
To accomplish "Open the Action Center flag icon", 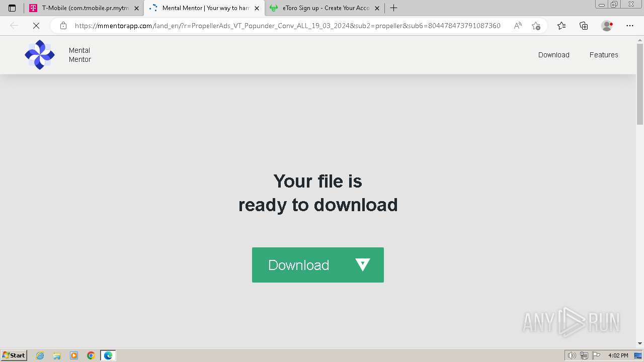I will coord(596,355).
